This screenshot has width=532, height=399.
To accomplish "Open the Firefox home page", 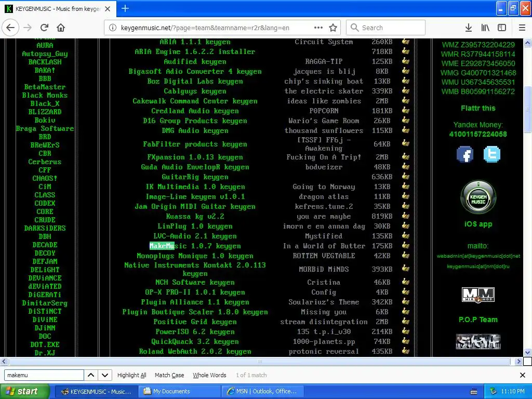I will click(x=61, y=28).
